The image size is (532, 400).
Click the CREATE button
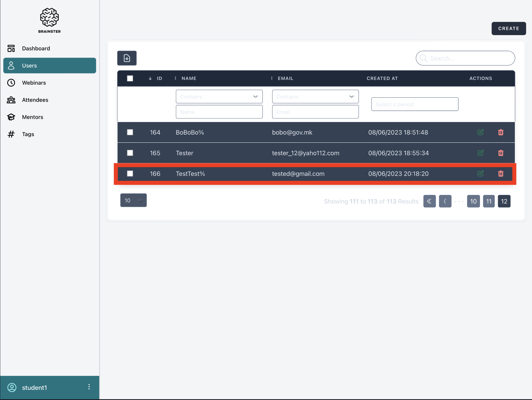pos(508,28)
